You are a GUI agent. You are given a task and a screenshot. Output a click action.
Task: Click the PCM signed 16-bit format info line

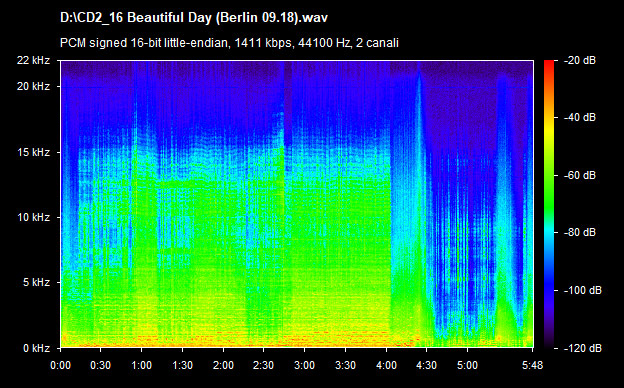[229, 43]
